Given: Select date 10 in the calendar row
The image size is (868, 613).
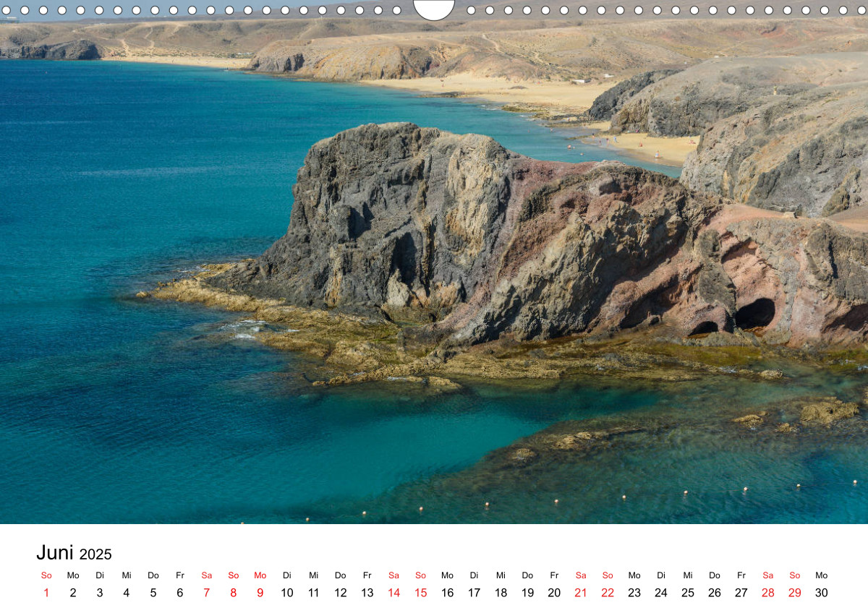Looking at the screenshot, I should [x=287, y=593].
